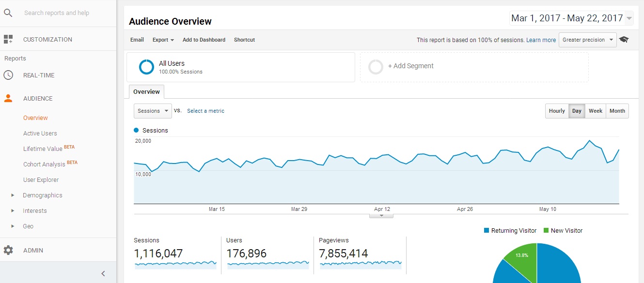Select the Overview tab

pos(146,91)
